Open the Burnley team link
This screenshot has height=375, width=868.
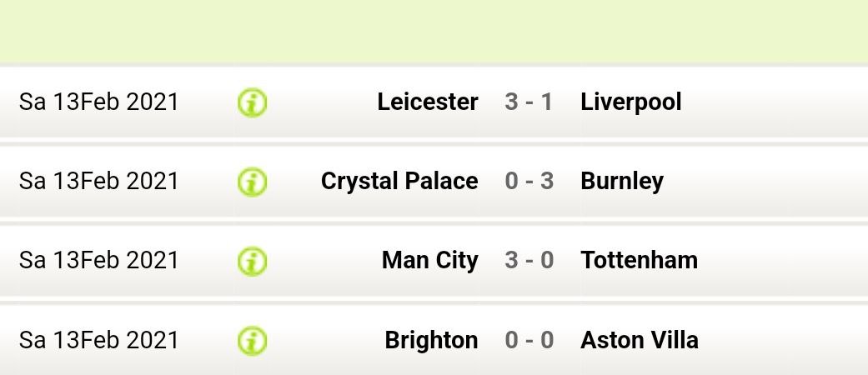click(x=621, y=181)
